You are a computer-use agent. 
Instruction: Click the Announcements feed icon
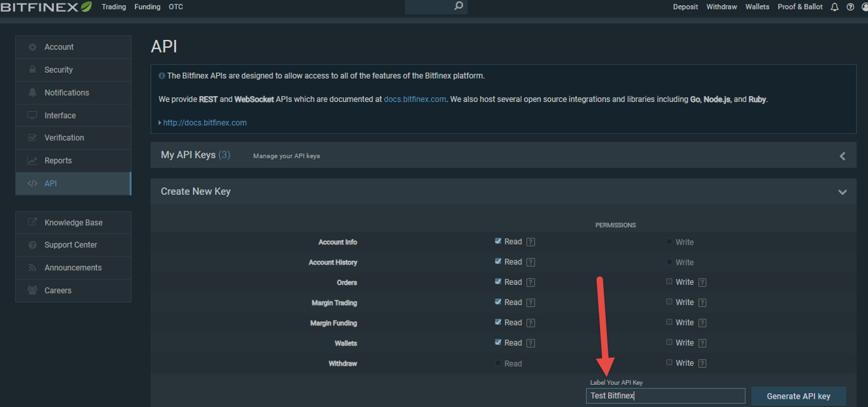32,268
